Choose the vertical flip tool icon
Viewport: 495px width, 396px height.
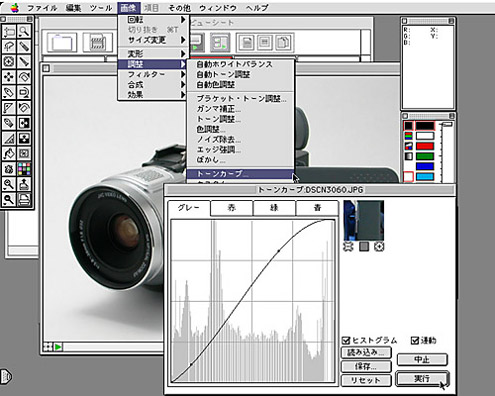(24, 139)
